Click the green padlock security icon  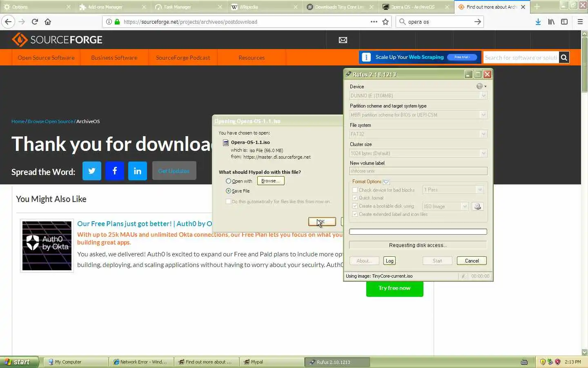tap(117, 22)
